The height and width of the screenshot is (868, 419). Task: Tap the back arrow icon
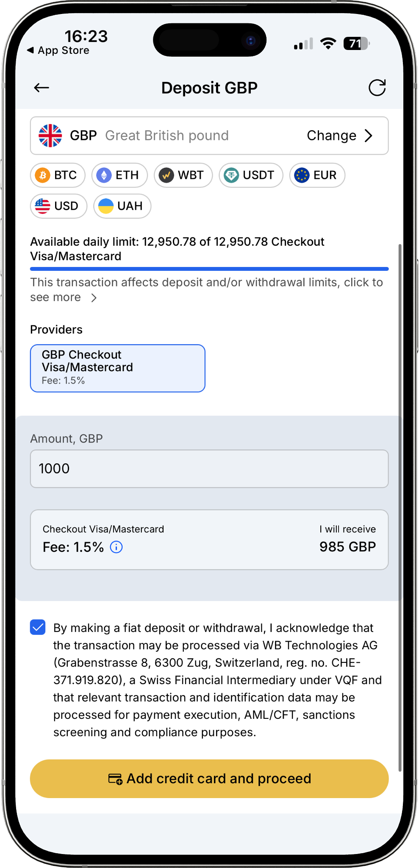click(x=42, y=88)
